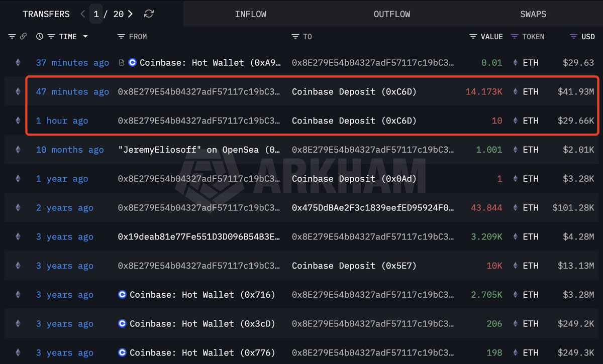Open the FROM column filter icon
The image size is (603, 364).
tap(121, 36)
